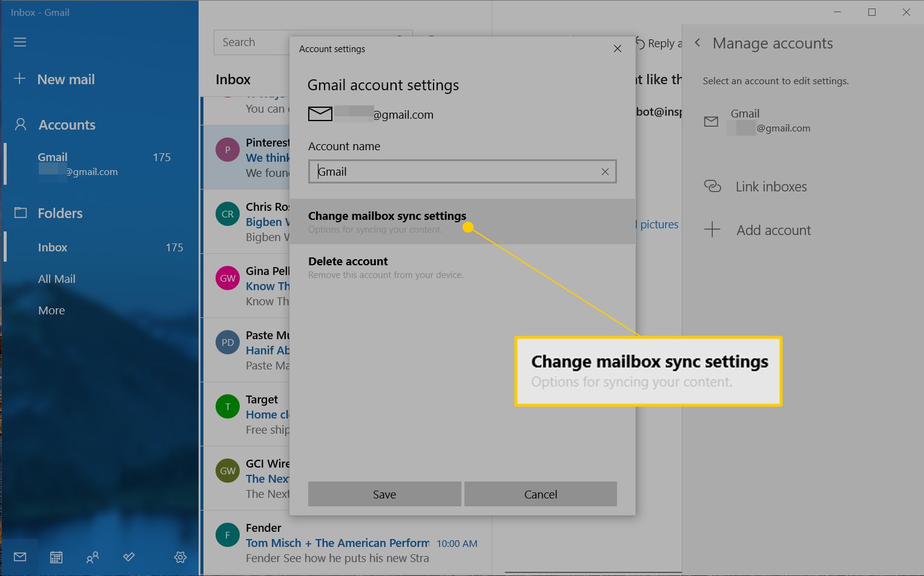
Task: Select Link inboxes in Manage accounts
Action: [x=771, y=187]
